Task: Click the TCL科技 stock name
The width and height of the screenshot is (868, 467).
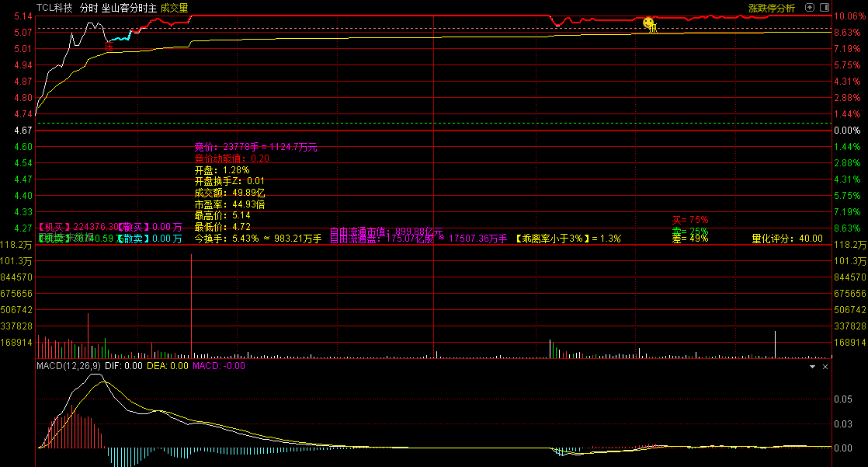Action: [x=54, y=8]
